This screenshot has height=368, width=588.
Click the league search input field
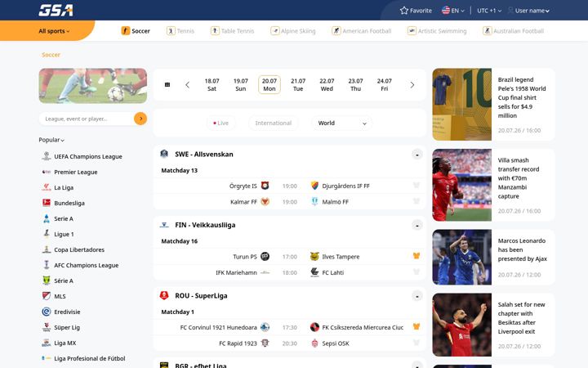coord(87,119)
